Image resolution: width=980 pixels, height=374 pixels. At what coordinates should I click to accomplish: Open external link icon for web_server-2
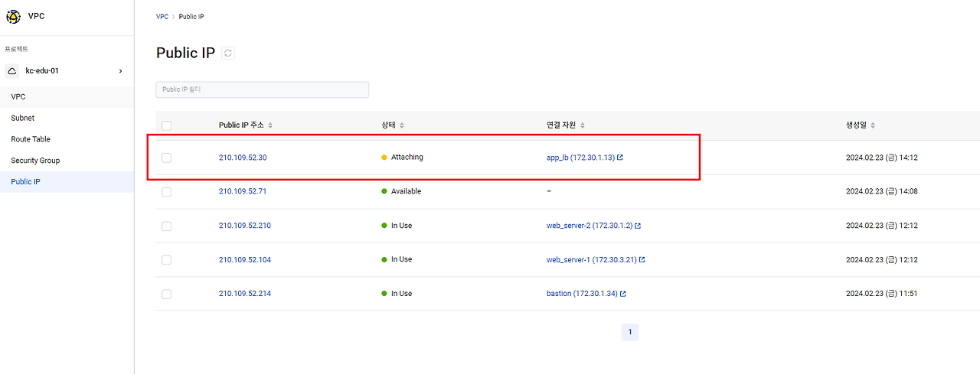click(638, 226)
